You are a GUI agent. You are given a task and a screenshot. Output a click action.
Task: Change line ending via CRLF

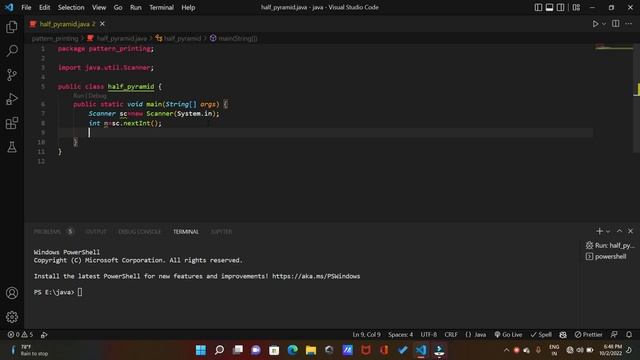click(x=451, y=335)
